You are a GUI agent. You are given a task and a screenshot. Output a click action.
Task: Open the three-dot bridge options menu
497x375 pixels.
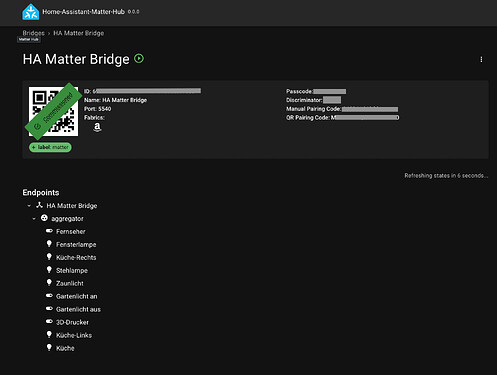point(481,59)
